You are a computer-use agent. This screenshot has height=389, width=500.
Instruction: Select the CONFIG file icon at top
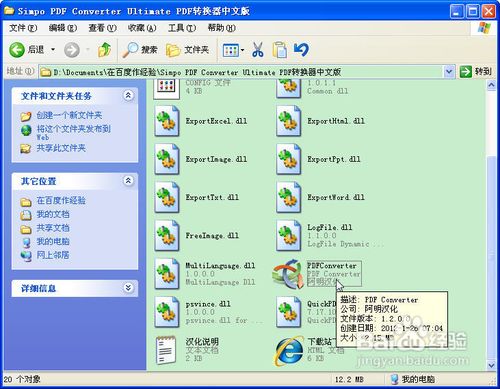(167, 89)
